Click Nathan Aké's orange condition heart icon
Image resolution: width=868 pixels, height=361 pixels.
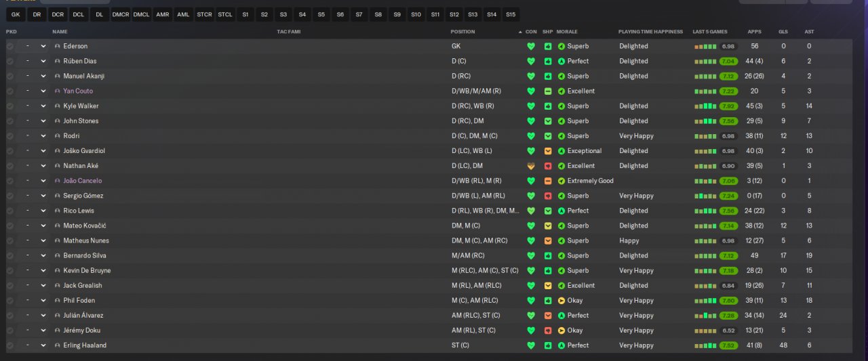531,166
